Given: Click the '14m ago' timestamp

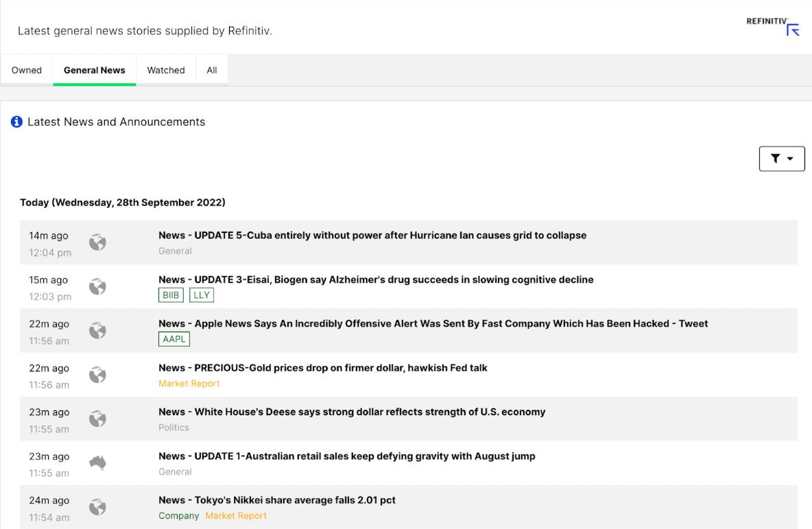Looking at the screenshot, I should point(49,236).
